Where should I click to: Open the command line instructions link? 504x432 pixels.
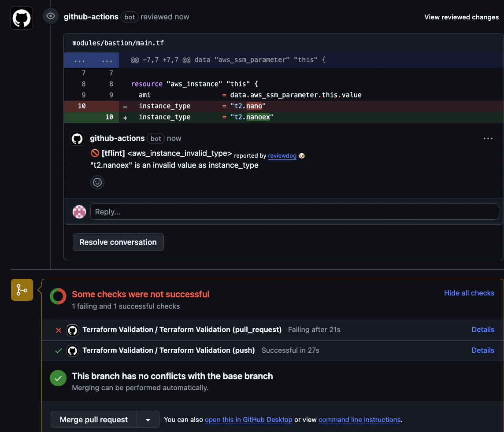359,420
